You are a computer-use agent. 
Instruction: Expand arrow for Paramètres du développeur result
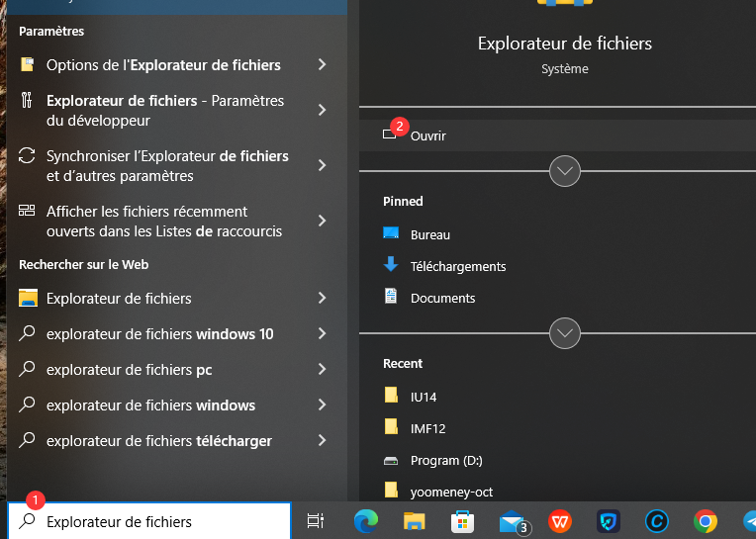(x=322, y=110)
